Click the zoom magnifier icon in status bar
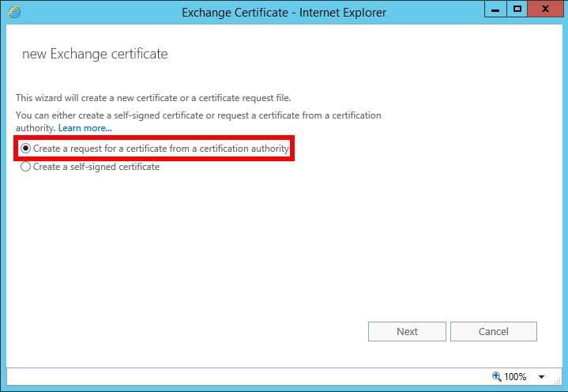This screenshot has height=392, width=568. tap(496, 376)
